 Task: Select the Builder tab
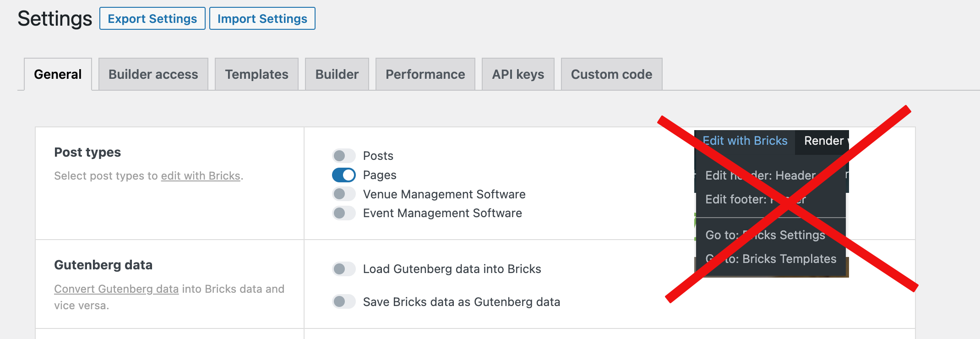(x=337, y=74)
